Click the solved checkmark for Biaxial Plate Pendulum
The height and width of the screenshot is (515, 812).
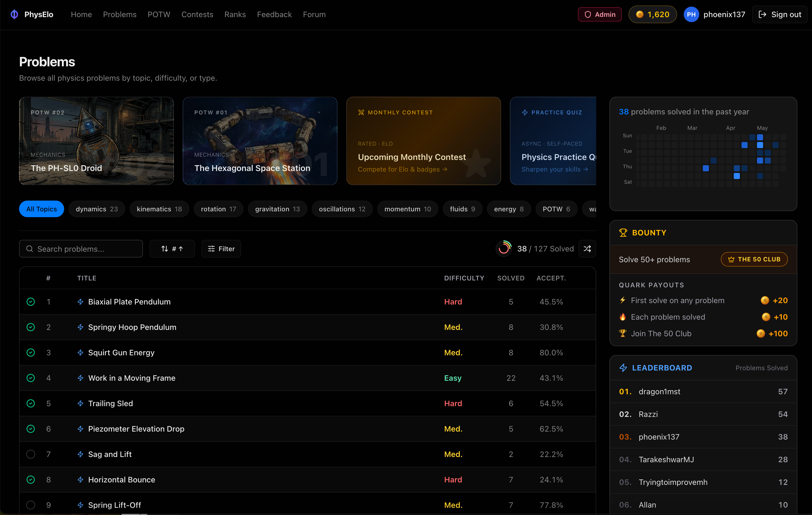(x=31, y=302)
